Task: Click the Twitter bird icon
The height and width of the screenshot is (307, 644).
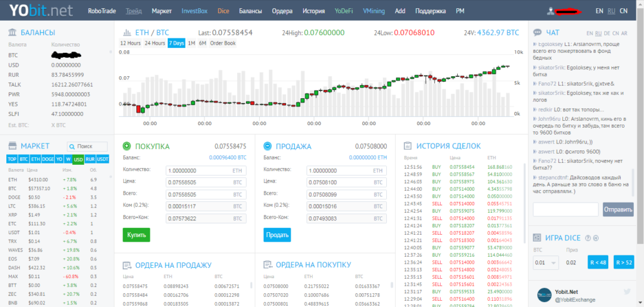Action: pos(627,291)
